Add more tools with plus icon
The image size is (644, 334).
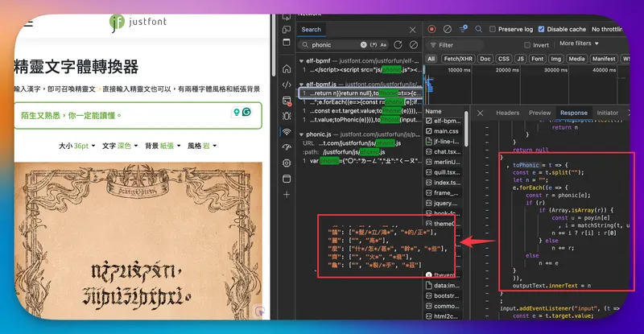tap(287, 194)
